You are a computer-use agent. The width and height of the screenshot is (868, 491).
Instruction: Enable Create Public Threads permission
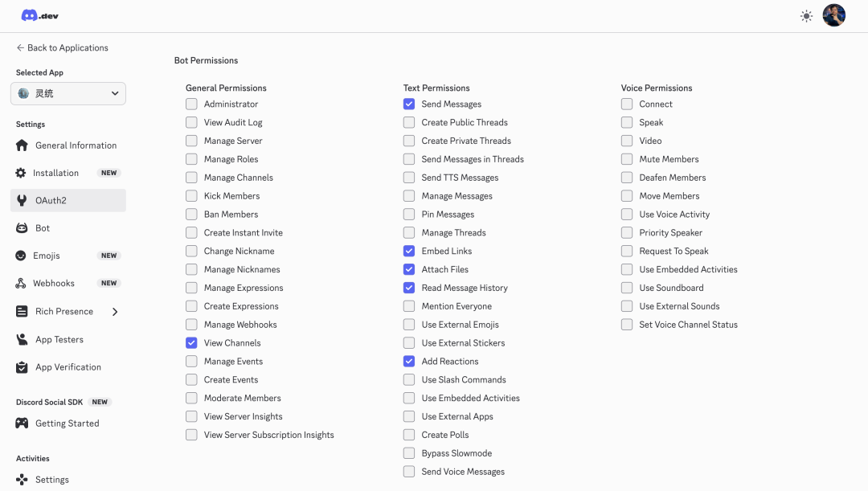coord(409,122)
